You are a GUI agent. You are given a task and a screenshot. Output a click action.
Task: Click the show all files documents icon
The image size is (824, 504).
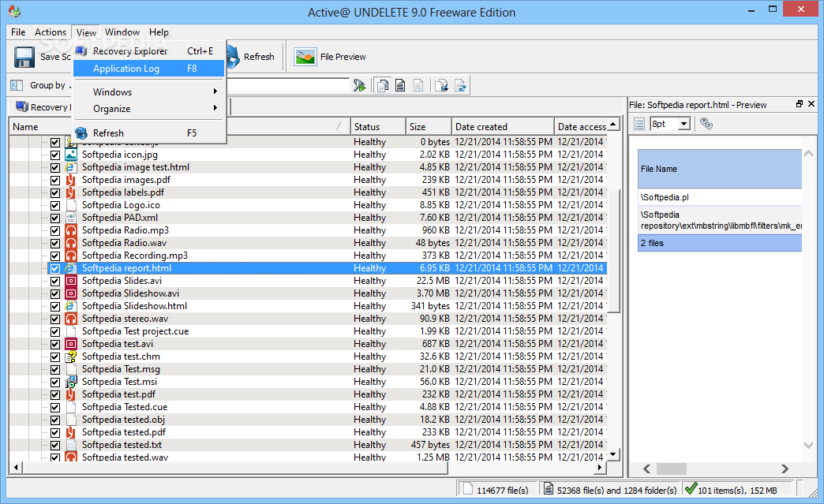click(383, 85)
